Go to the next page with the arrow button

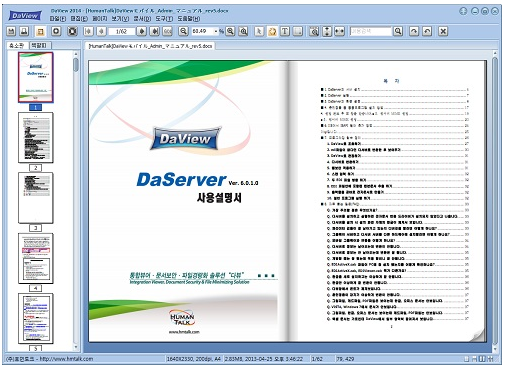142,31
